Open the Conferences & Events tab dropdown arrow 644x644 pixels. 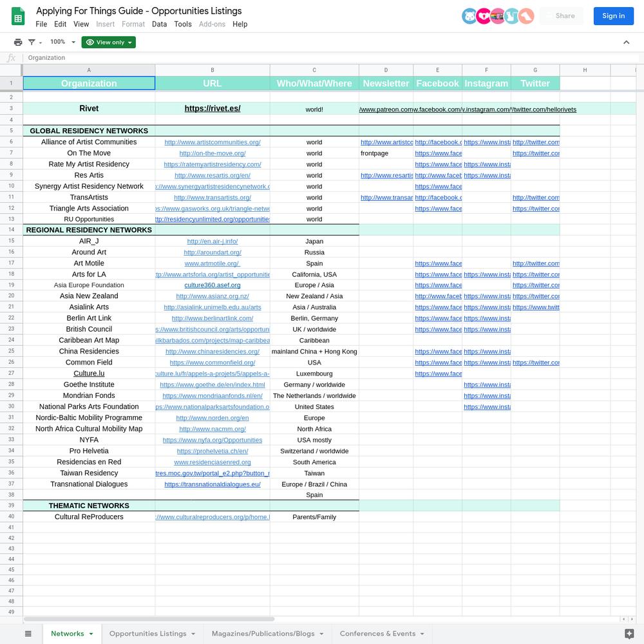click(422, 634)
